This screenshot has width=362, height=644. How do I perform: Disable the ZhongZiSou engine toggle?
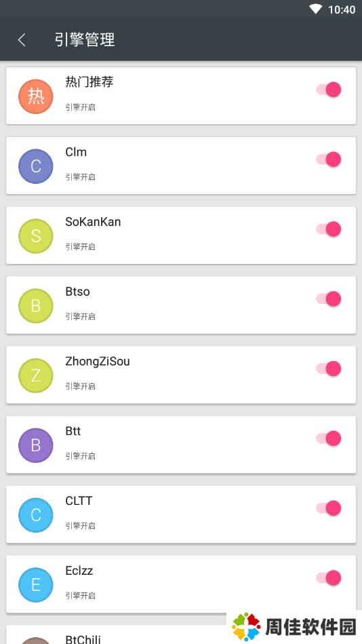(329, 368)
